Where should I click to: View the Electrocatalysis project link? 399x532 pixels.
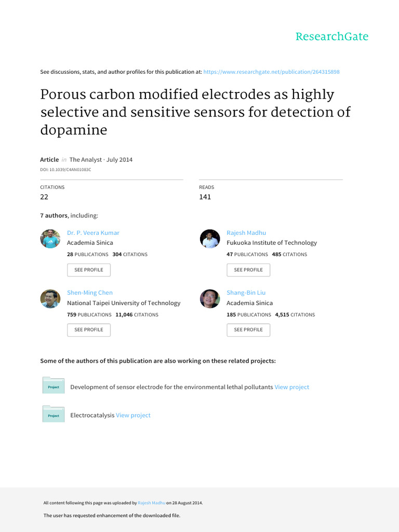click(133, 415)
